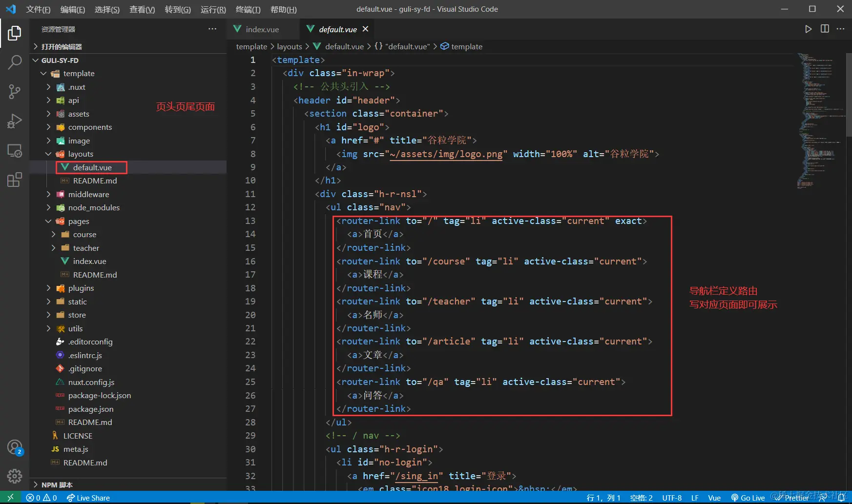Close the default.vue editor tab
Screen dimensions: 852x504
(x=365, y=29)
